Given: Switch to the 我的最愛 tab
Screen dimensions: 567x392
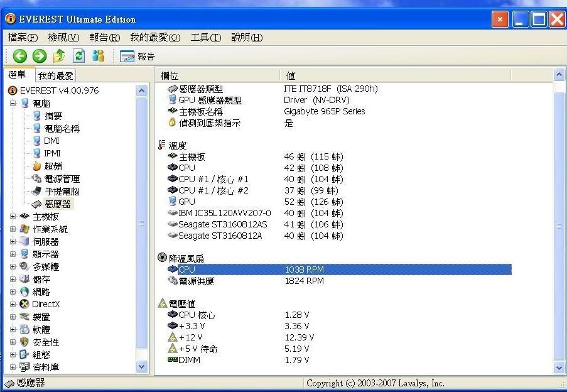Looking at the screenshot, I should click(56, 75).
